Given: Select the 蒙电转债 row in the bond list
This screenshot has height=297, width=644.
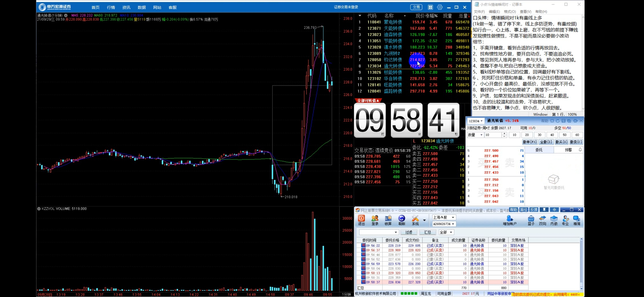Looking at the screenshot, I should [x=412, y=22].
